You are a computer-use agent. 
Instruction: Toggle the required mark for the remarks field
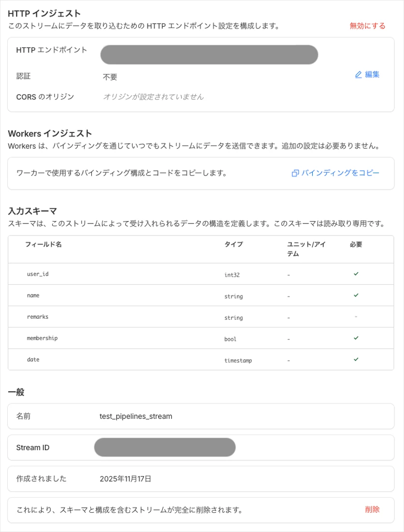[x=357, y=317]
